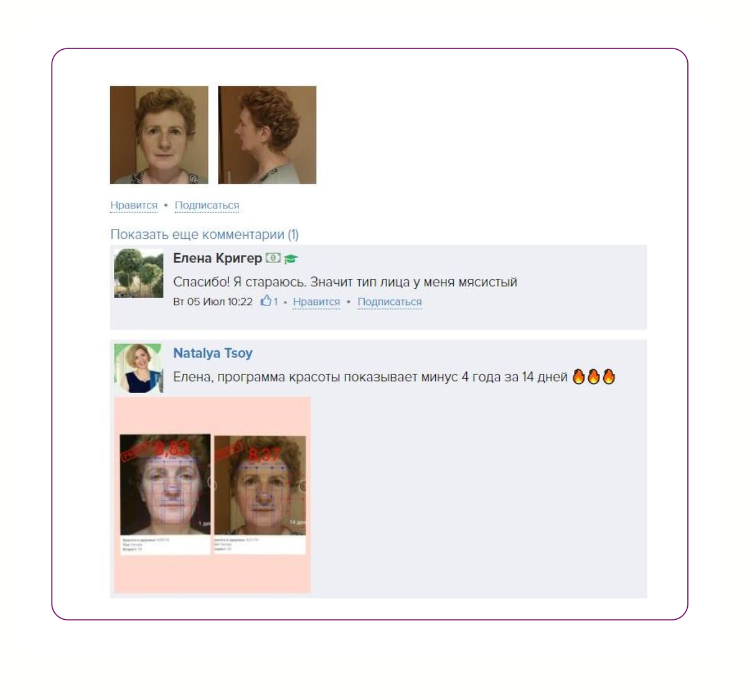
Task: Subscribe via Подписаться in Елена Кригер's comment
Action: [390, 302]
